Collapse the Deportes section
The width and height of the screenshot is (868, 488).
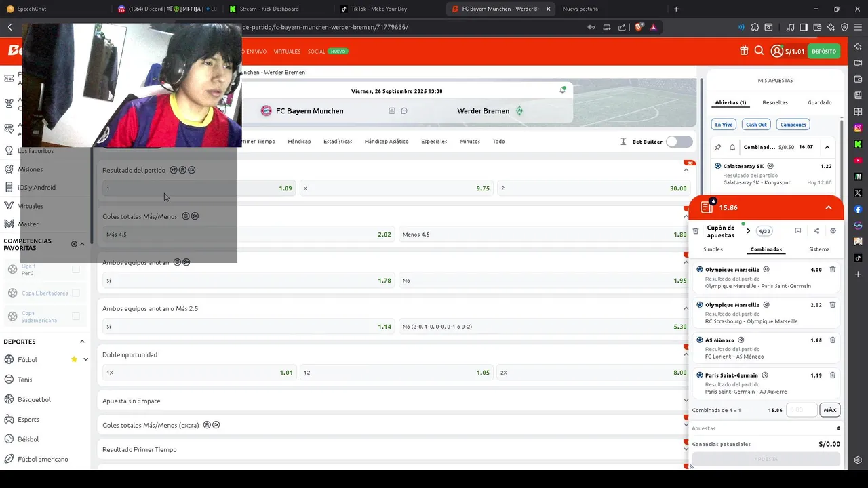[x=82, y=342]
